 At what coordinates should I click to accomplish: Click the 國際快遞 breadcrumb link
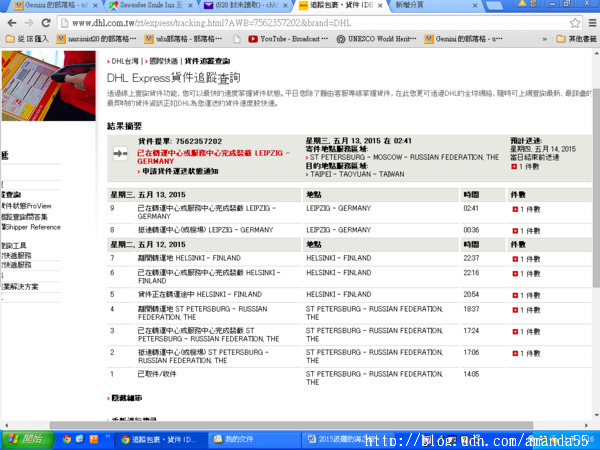coord(163,61)
